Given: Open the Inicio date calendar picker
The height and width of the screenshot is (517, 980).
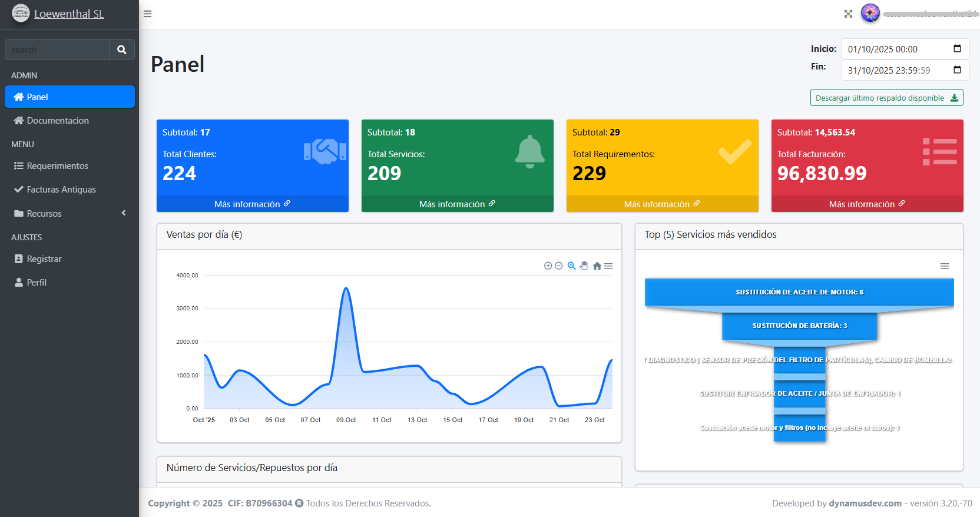Looking at the screenshot, I should [x=957, y=49].
